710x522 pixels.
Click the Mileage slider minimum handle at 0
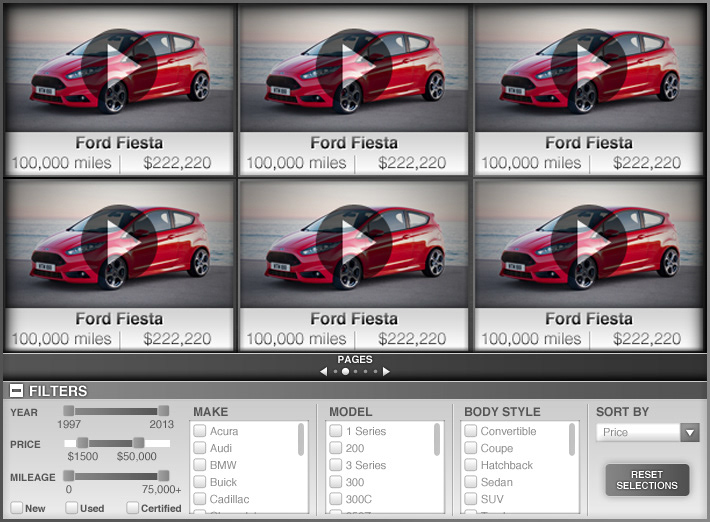pyautogui.click(x=69, y=475)
